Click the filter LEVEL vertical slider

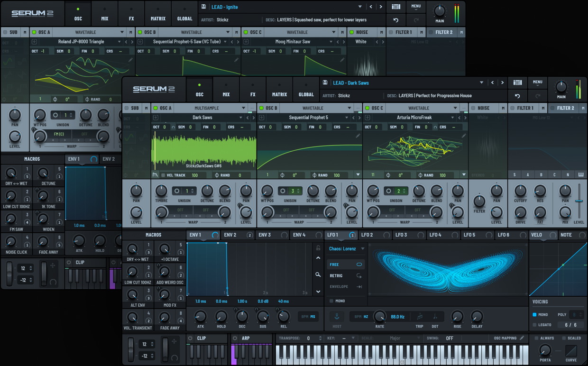(579, 201)
